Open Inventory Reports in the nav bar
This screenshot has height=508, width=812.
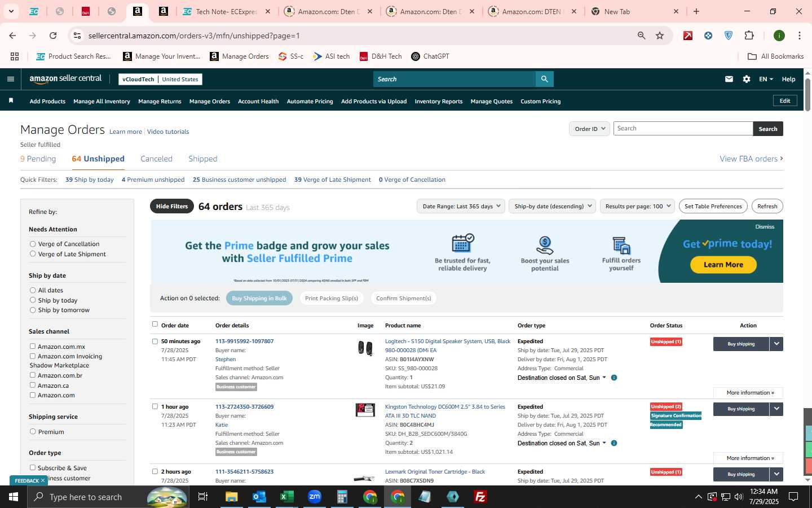pos(438,102)
